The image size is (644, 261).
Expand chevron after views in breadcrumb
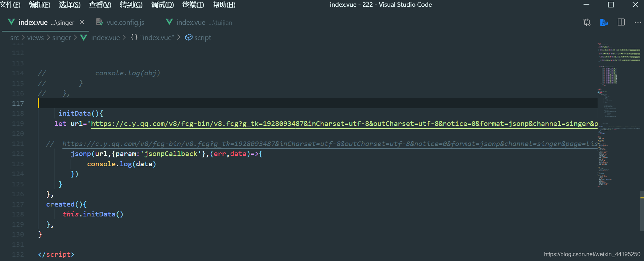point(48,37)
